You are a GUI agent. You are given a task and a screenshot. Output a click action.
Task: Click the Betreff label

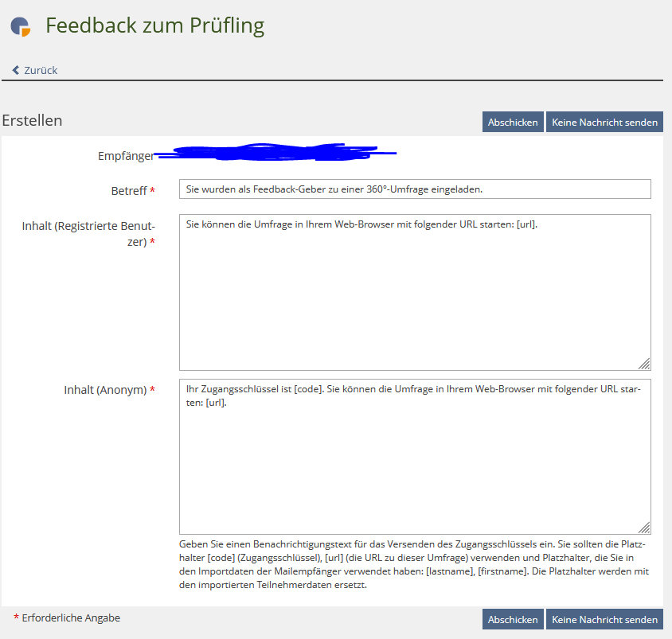(x=133, y=191)
